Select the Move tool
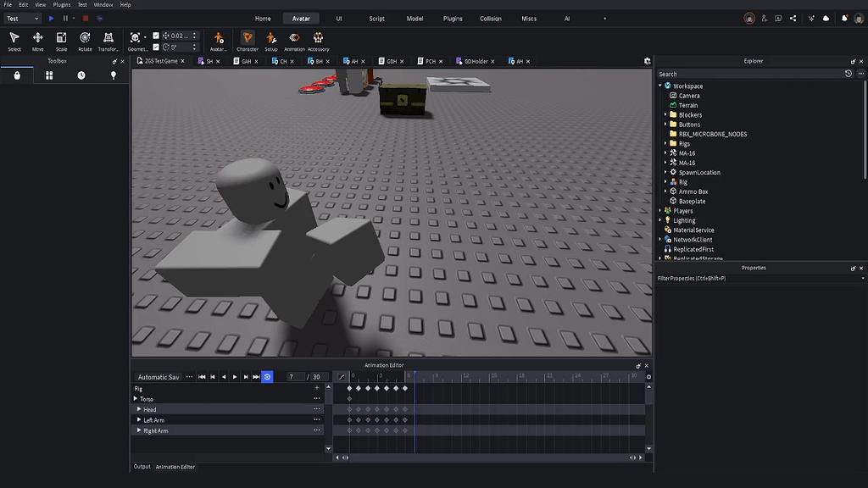Screen dimensions: 868x488 pyautogui.click(x=37, y=41)
